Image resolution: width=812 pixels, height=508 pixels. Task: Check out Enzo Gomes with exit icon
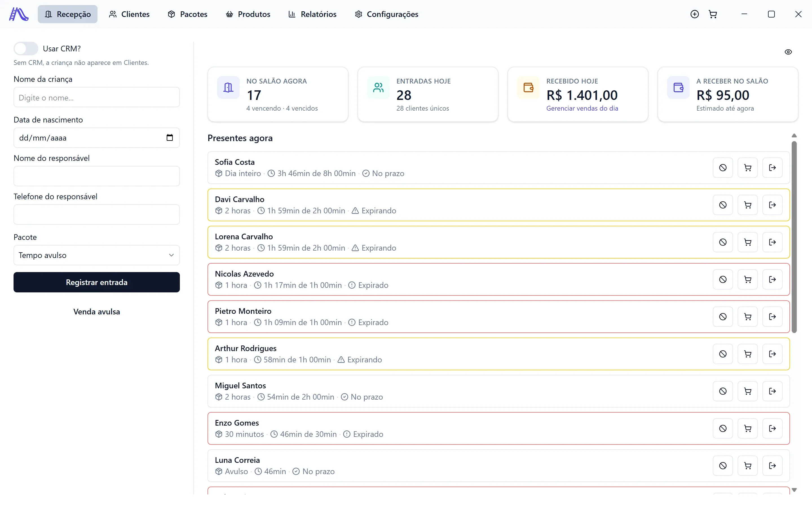(x=773, y=429)
